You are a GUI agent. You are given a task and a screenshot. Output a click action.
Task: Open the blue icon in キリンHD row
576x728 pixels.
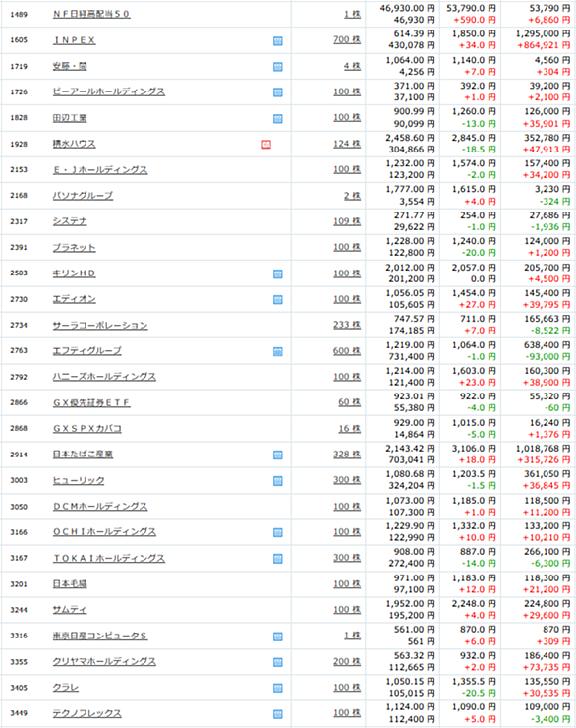[x=278, y=273]
